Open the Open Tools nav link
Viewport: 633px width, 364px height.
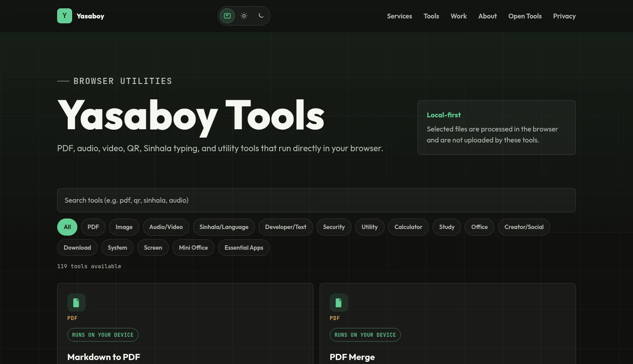tap(525, 16)
